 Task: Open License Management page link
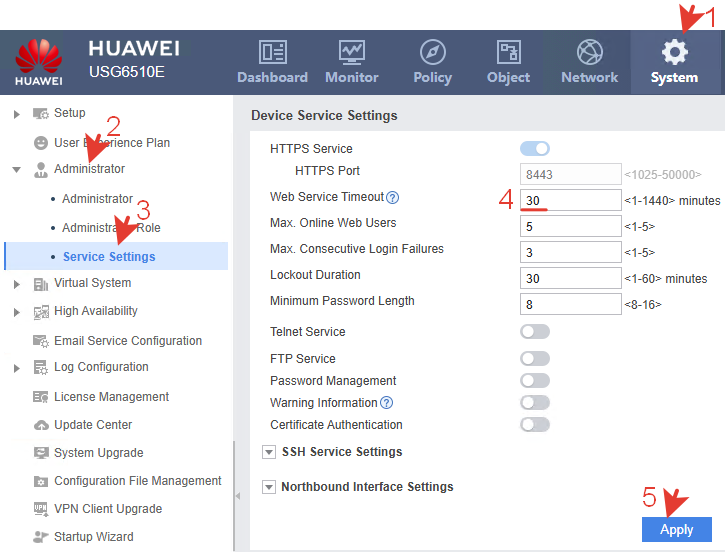pyautogui.click(x=111, y=397)
